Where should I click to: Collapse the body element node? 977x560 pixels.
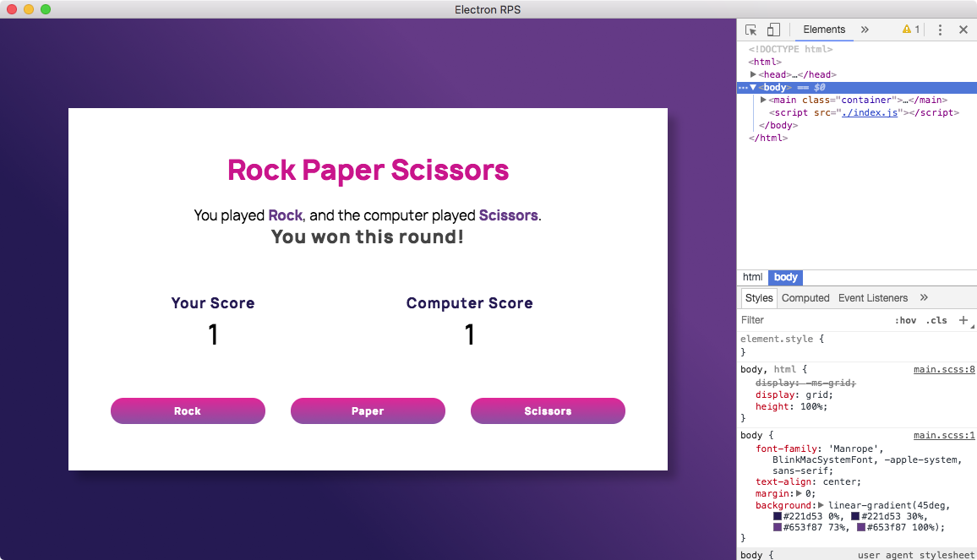tap(753, 87)
